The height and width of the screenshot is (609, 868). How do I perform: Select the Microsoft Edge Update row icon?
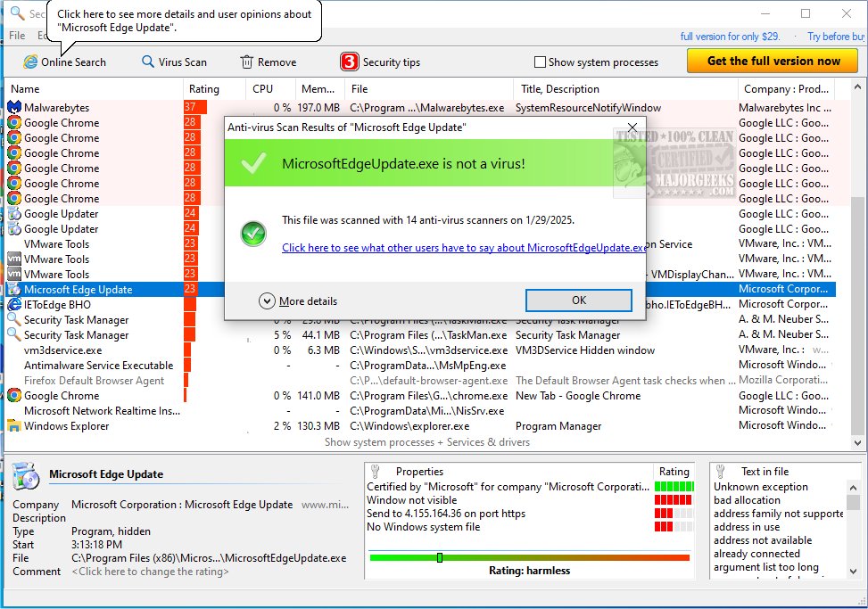point(14,289)
